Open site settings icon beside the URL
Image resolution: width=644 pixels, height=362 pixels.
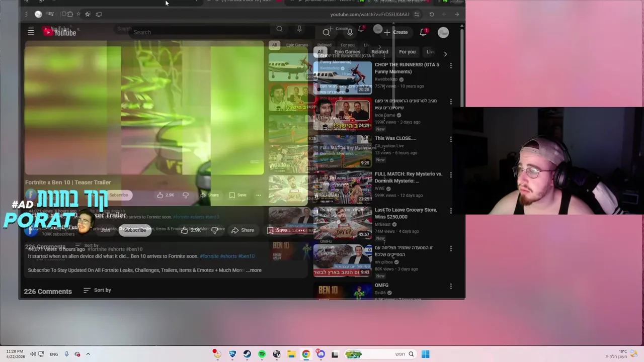[417, 14]
